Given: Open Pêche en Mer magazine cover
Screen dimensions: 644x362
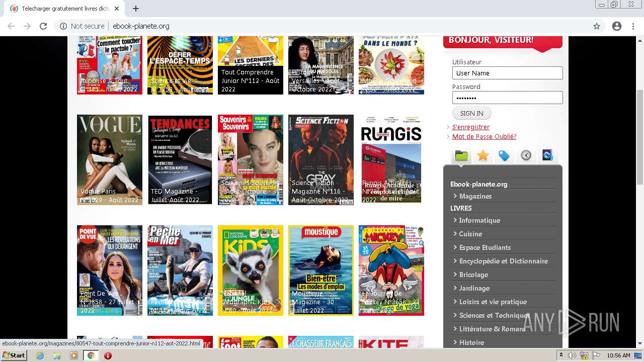Looking at the screenshot, I should (x=180, y=270).
